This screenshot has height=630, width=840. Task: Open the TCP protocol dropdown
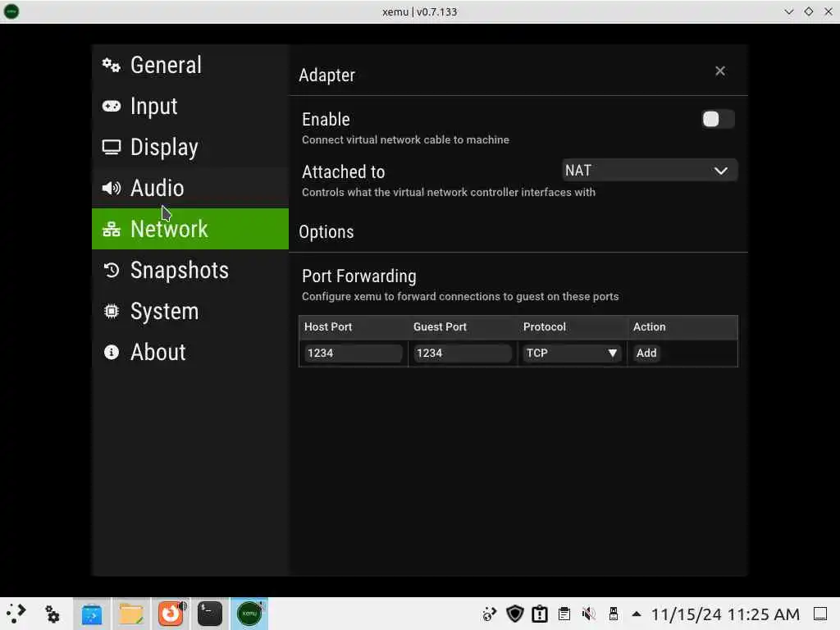(x=571, y=353)
